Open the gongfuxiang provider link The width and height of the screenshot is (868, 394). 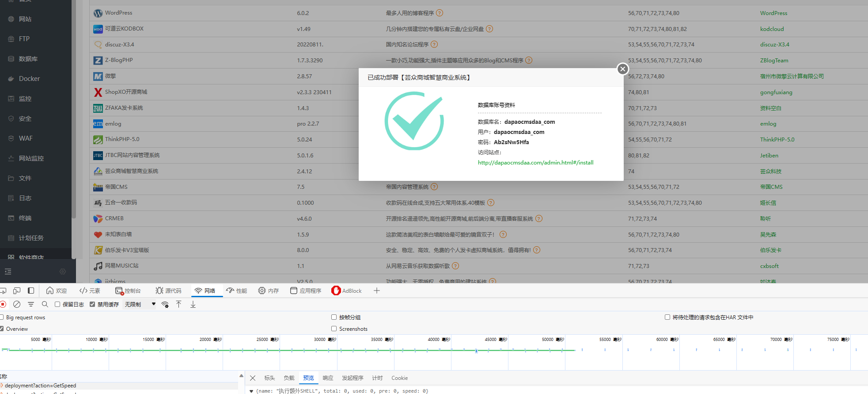[776, 92]
